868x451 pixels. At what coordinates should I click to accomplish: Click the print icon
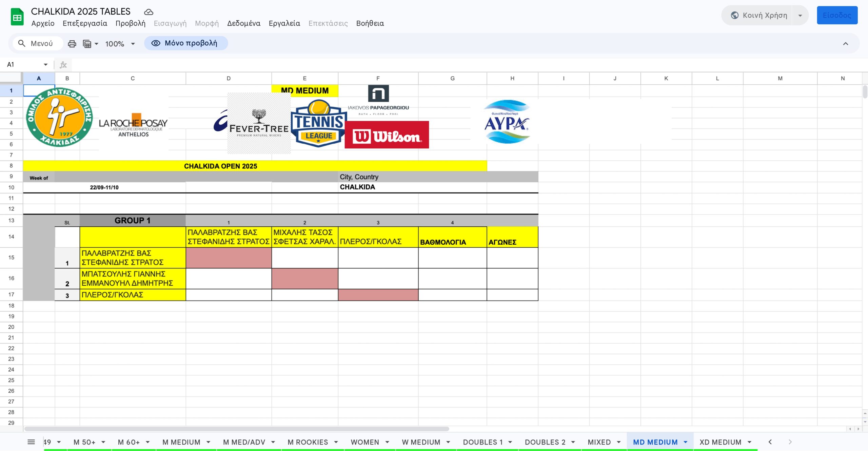click(72, 44)
